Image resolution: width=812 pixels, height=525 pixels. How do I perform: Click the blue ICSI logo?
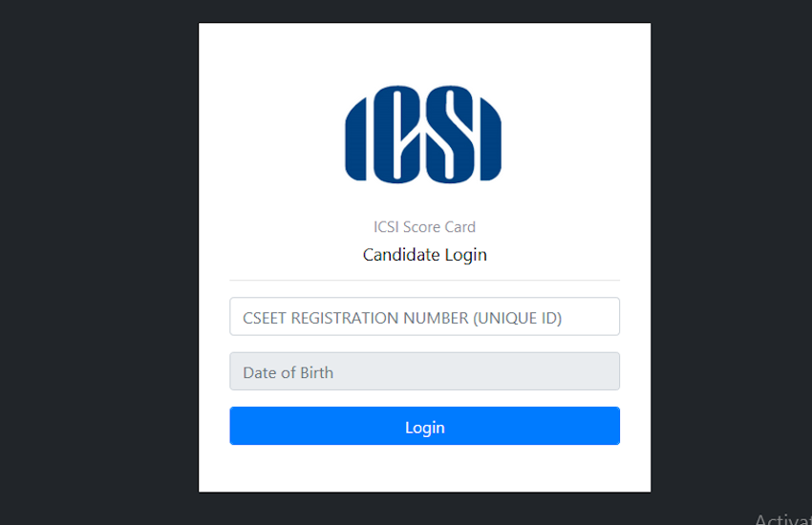423,134
